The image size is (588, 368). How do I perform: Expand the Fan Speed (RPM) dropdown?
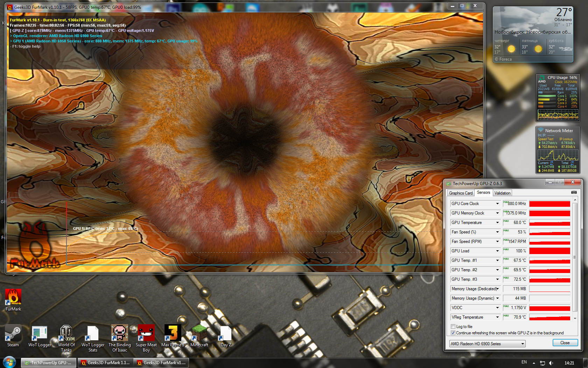pos(497,241)
